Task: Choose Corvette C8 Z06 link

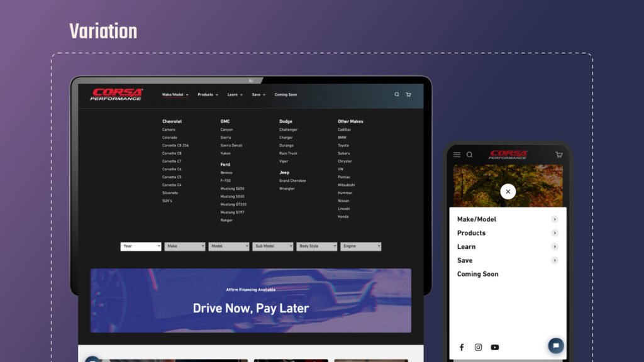Action: (175, 145)
